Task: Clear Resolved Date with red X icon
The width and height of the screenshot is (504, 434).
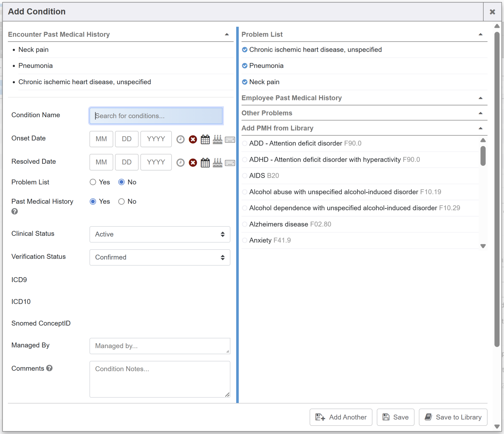Action: (193, 163)
